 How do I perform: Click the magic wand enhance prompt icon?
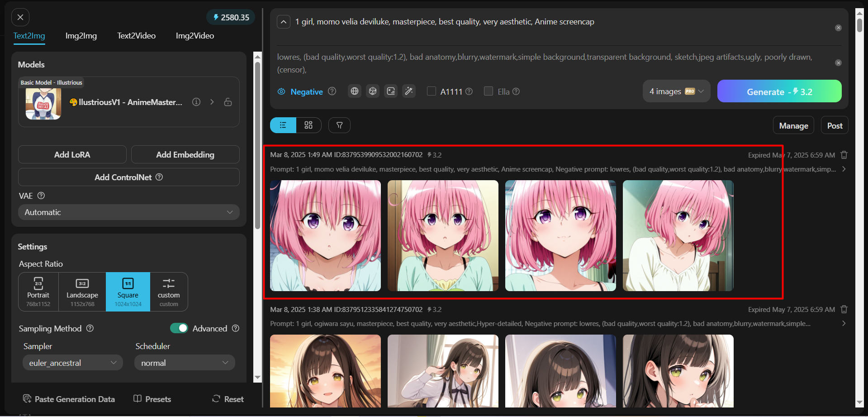tap(409, 91)
